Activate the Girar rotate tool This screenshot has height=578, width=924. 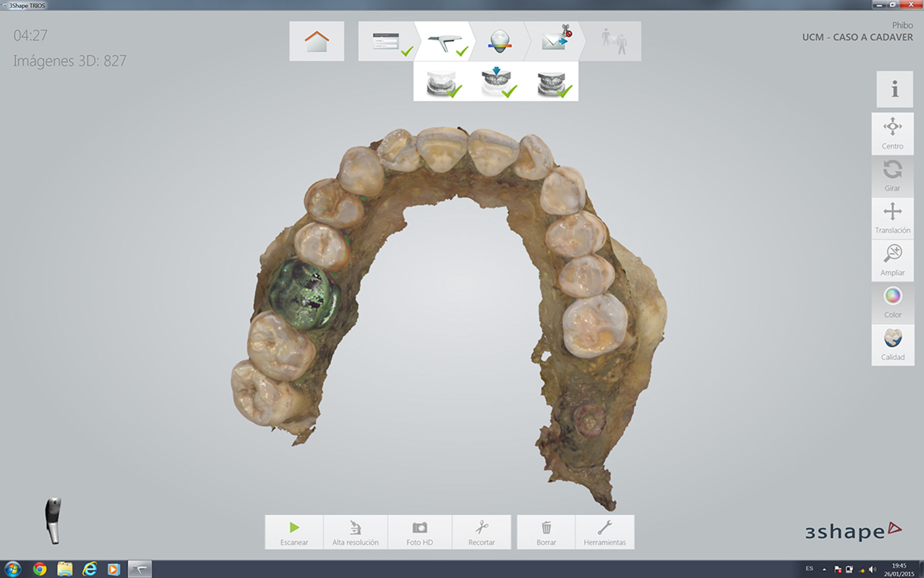pyautogui.click(x=892, y=176)
